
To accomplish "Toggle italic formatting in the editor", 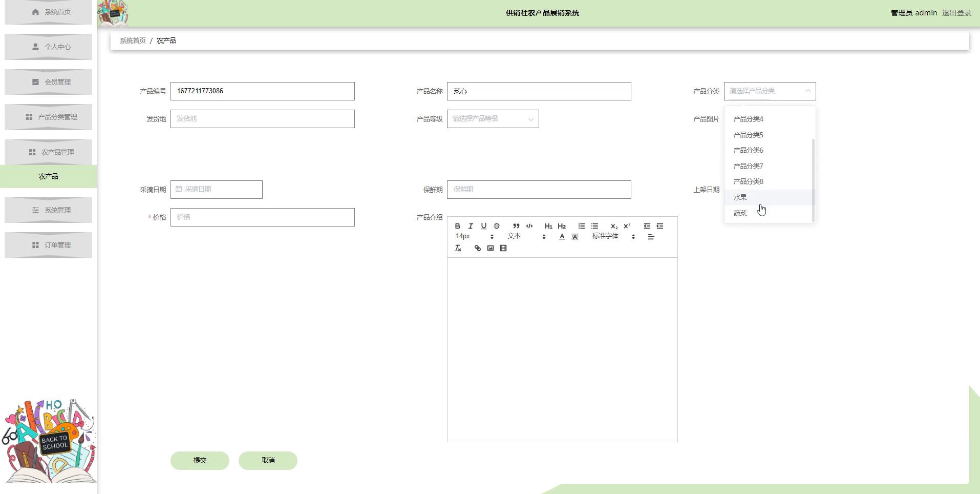I will [471, 226].
